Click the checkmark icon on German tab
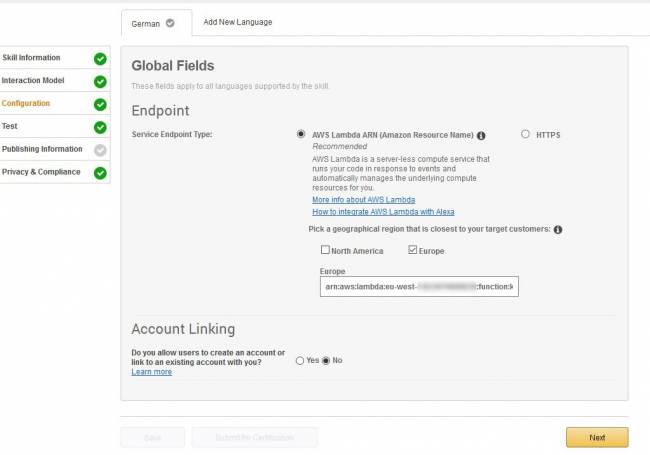 [x=169, y=22]
